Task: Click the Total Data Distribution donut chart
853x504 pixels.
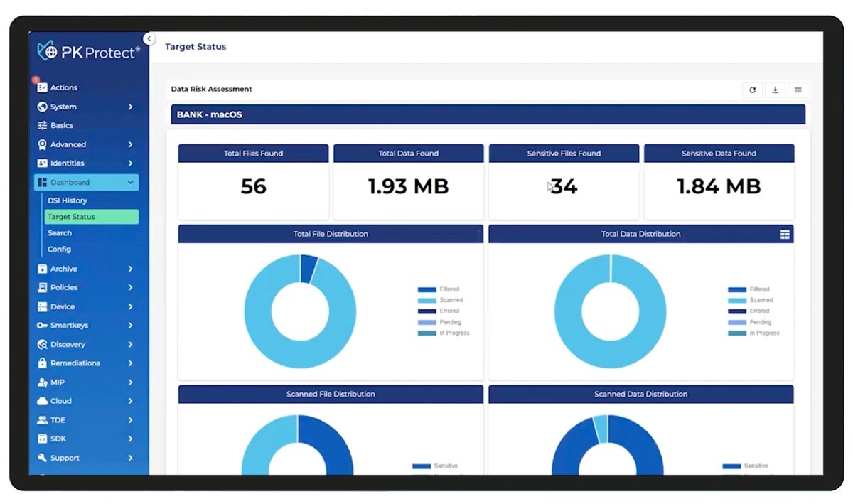Action: point(611,311)
